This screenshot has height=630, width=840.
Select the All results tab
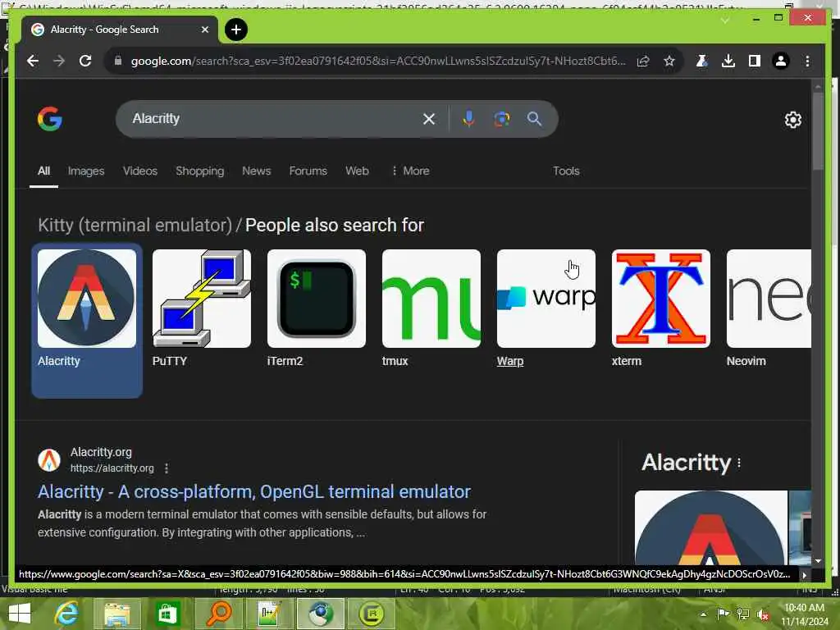[x=44, y=171]
